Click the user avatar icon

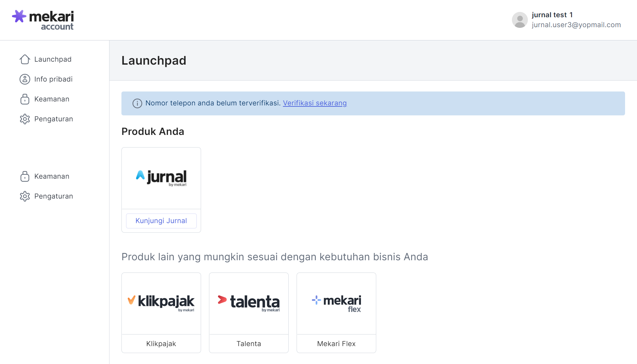pos(520,20)
